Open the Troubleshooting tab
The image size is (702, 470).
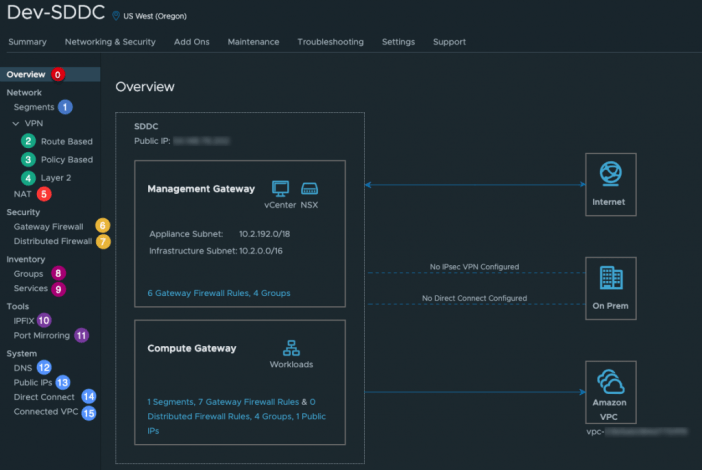click(x=330, y=42)
